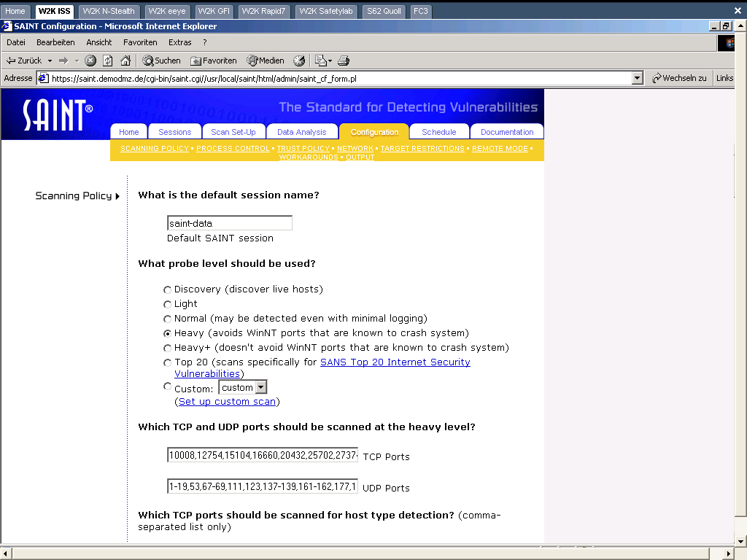This screenshot has width=747, height=560.
Task: Open the SCANNING POLICY link
Action: (155, 149)
